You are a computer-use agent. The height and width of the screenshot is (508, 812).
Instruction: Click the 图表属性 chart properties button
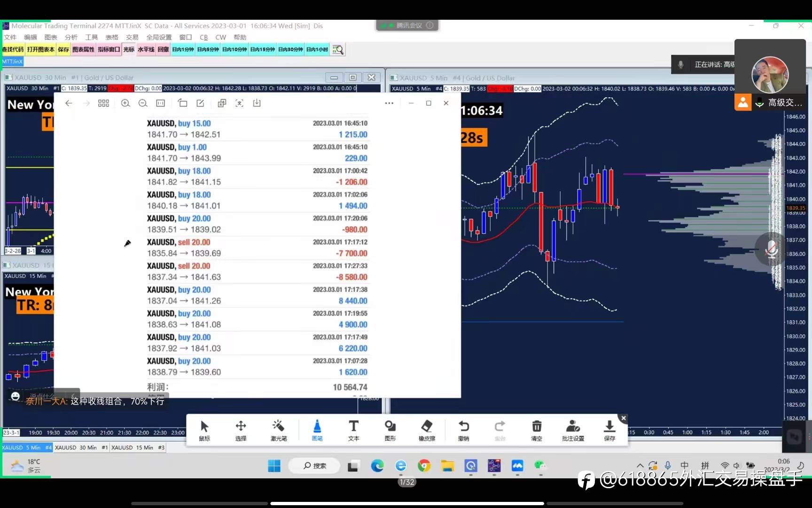[84, 49]
